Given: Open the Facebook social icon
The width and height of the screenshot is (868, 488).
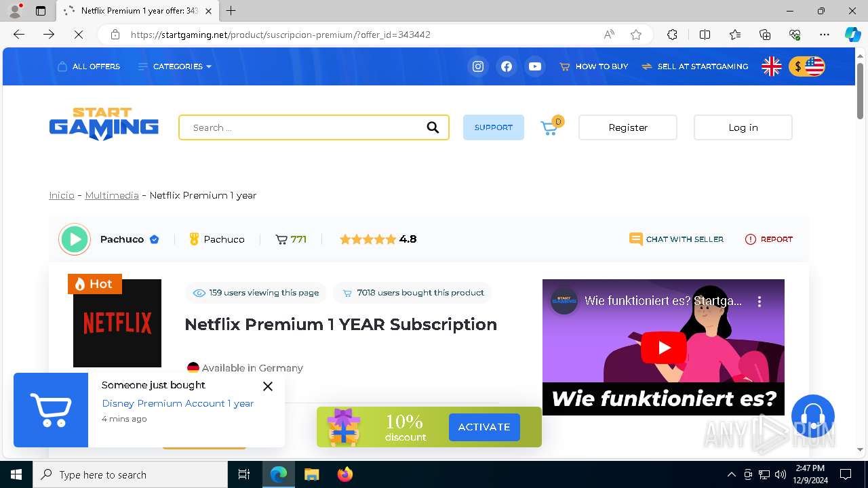Looking at the screenshot, I should 507,66.
